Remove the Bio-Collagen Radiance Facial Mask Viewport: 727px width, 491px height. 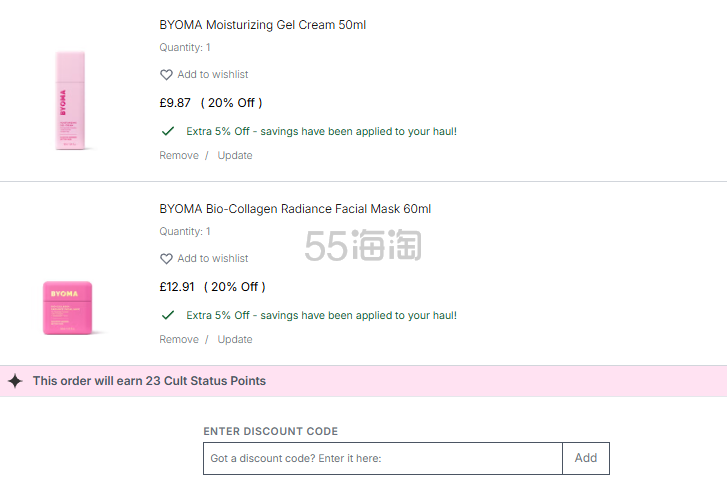pos(179,340)
